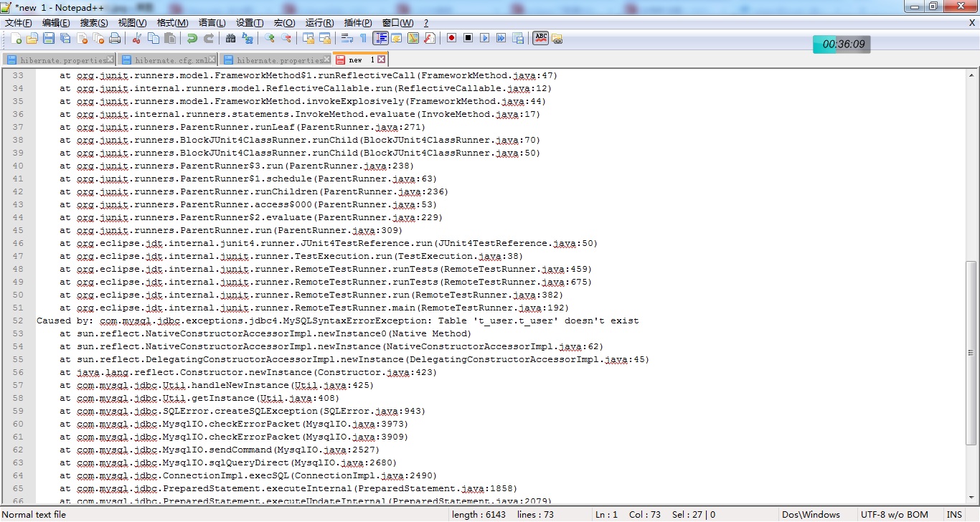Open the 编辑(E) menu

click(x=56, y=23)
